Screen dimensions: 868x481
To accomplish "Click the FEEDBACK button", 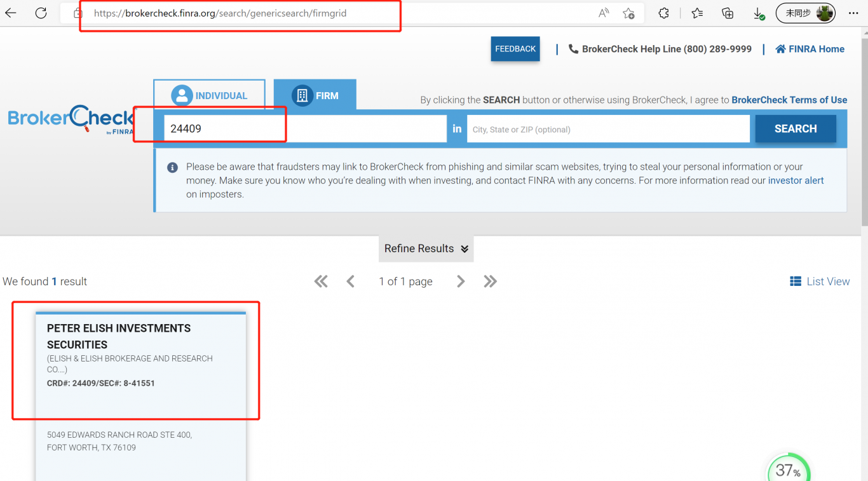I will (x=515, y=49).
